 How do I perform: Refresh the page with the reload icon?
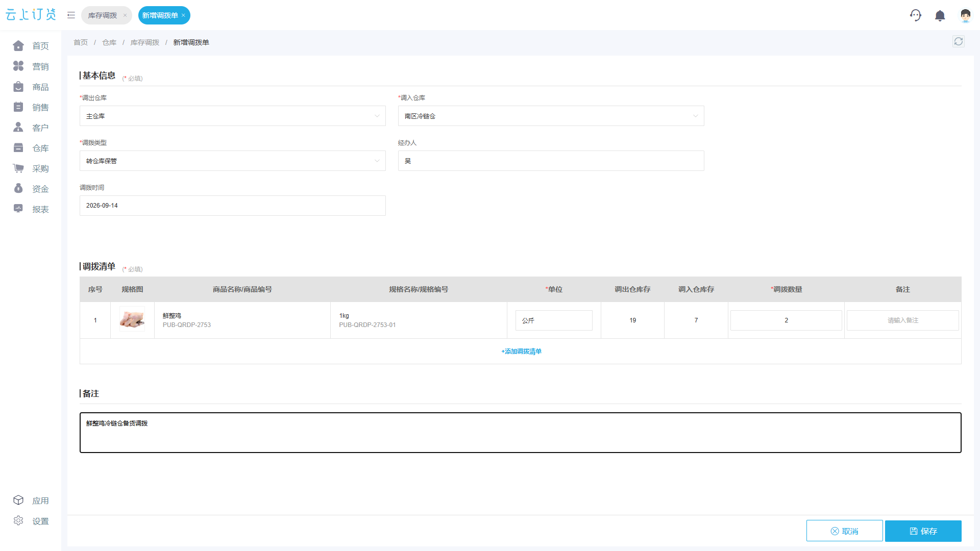click(x=959, y=41)
